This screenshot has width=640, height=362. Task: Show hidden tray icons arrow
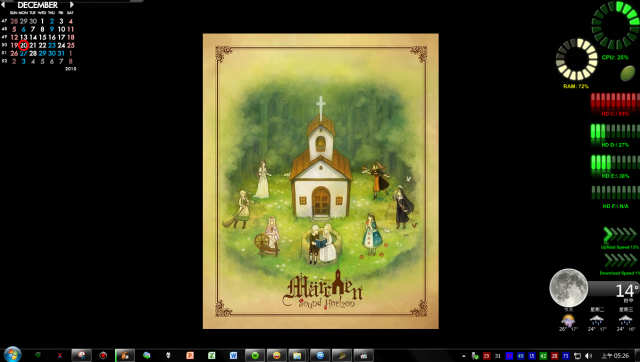[463, 356]
